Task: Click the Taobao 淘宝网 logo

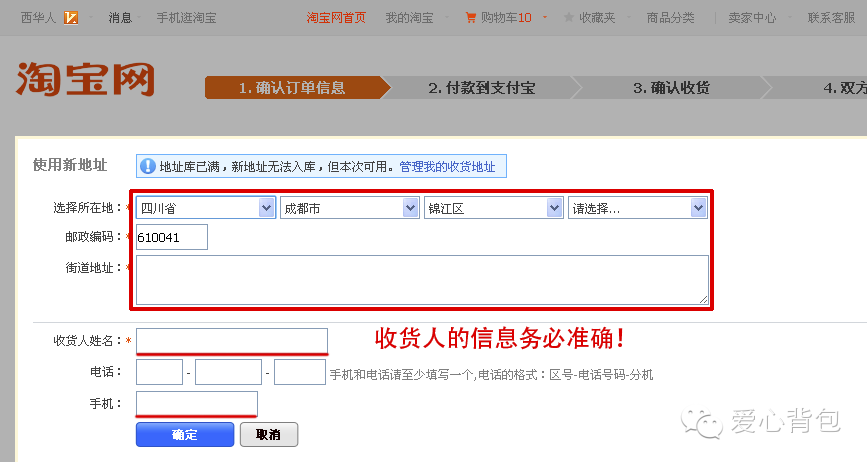Action: [85, 79]
